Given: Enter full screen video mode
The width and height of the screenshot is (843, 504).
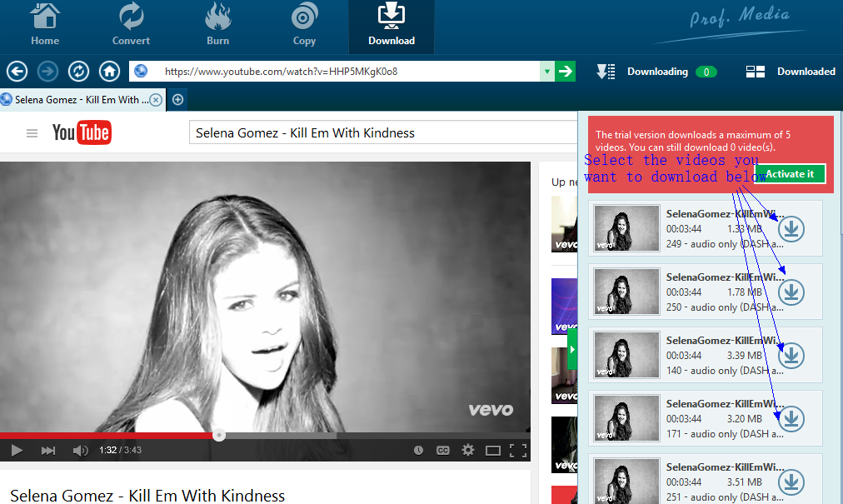Looking at the screenshot, I should pos(518,450).
